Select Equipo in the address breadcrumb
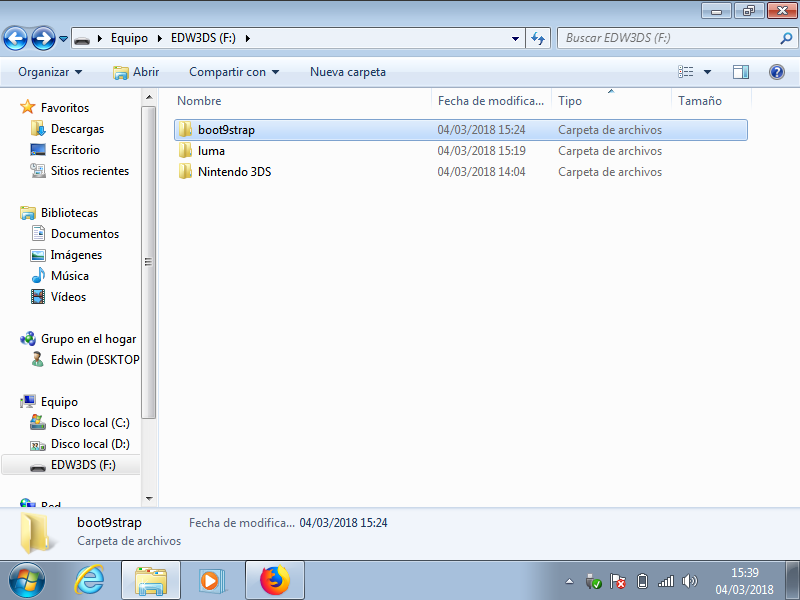 (x=129, y=38)
